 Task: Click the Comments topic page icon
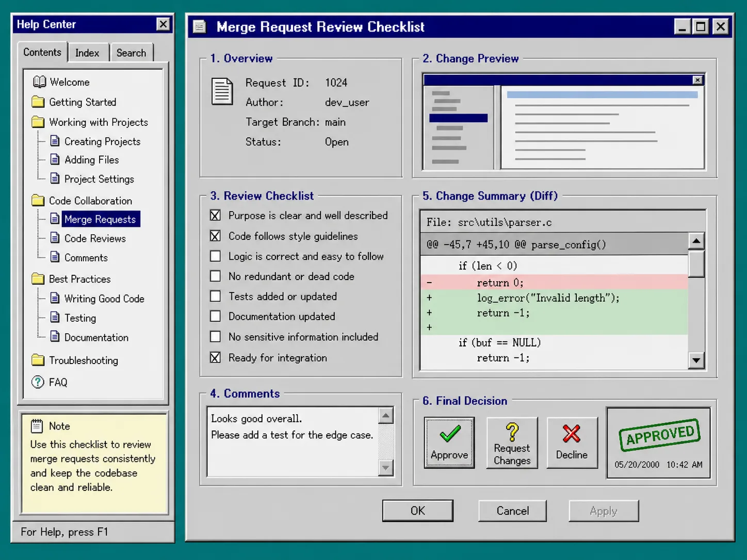point(55,257)
